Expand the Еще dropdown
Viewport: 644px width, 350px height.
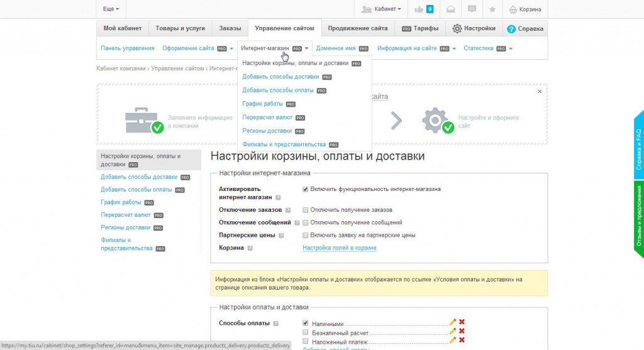tap(111, 9)
